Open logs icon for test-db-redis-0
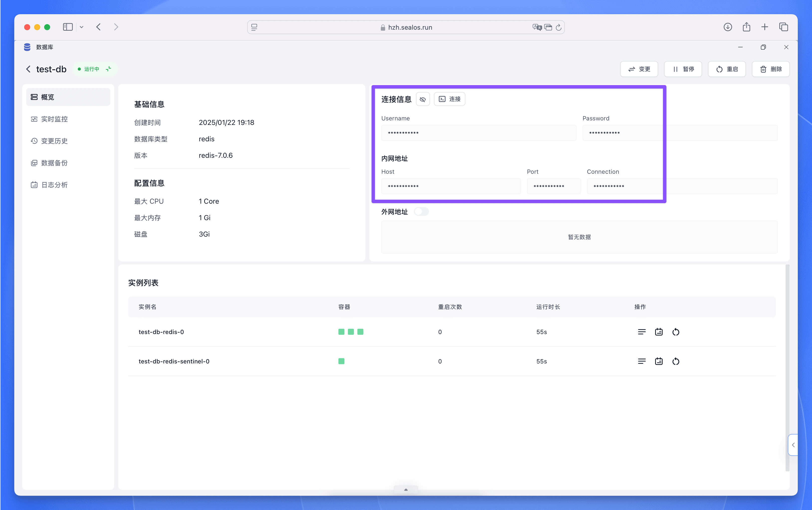 tap(659, 332)
